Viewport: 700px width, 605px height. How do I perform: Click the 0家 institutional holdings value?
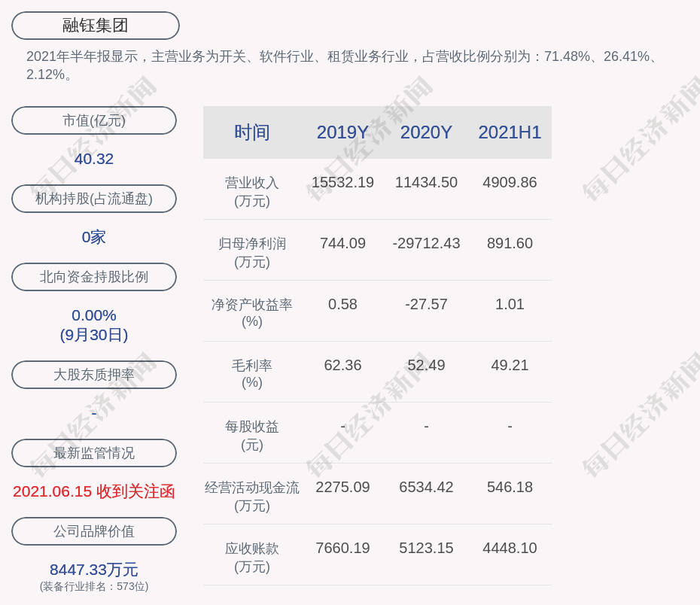click(94, 237)
